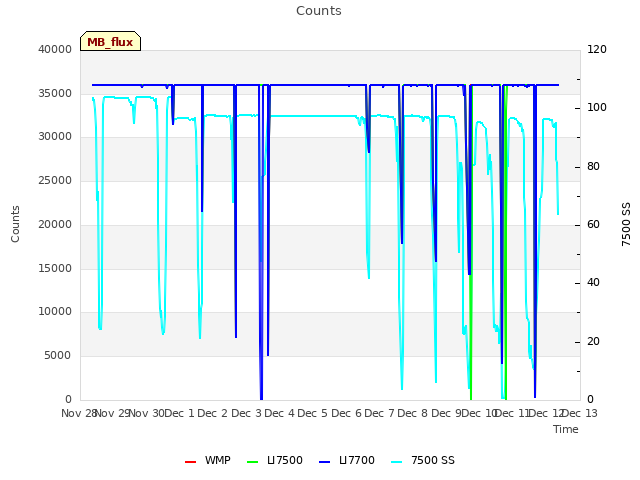This screenshot has height=480, width=640.
Task: Click the 40000 tick label
Action: pyautogui.click(x=55, y=49)
